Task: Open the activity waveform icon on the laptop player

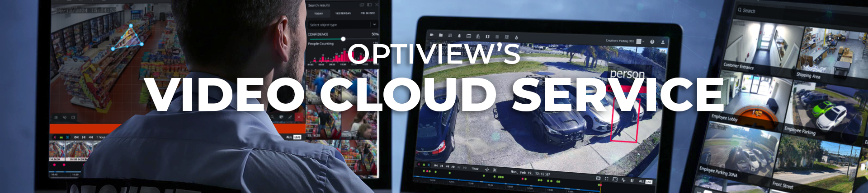Action: tap(623, 180)
